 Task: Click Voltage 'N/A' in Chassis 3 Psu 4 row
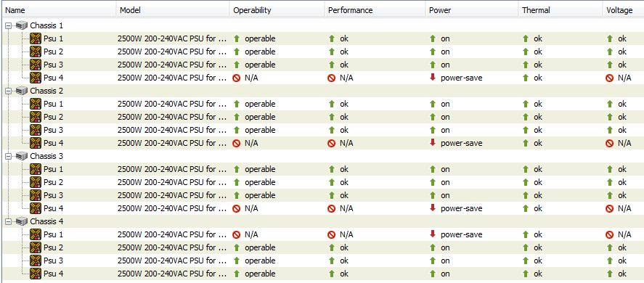[x=624, y=208]
